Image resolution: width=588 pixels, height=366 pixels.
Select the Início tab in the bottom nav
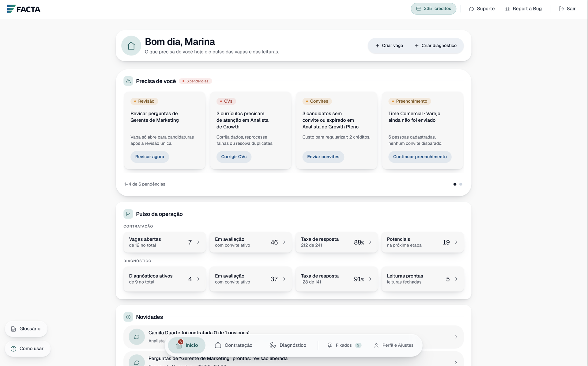coord(187,345)
